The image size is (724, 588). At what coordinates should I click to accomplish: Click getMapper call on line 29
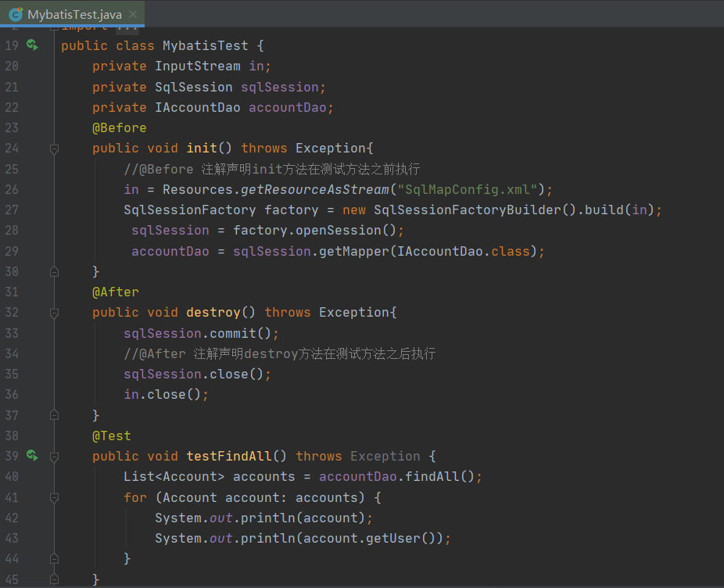tap(354, 251)
